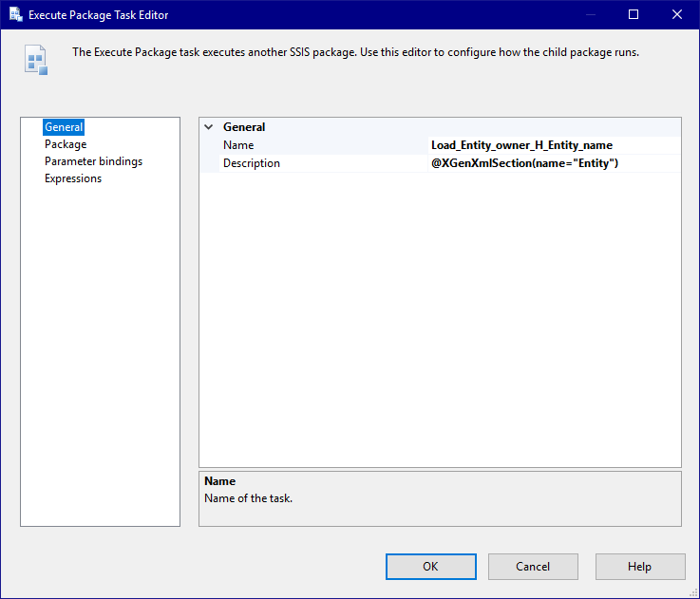Go to the Expressions page

click(x=73, y=178)
